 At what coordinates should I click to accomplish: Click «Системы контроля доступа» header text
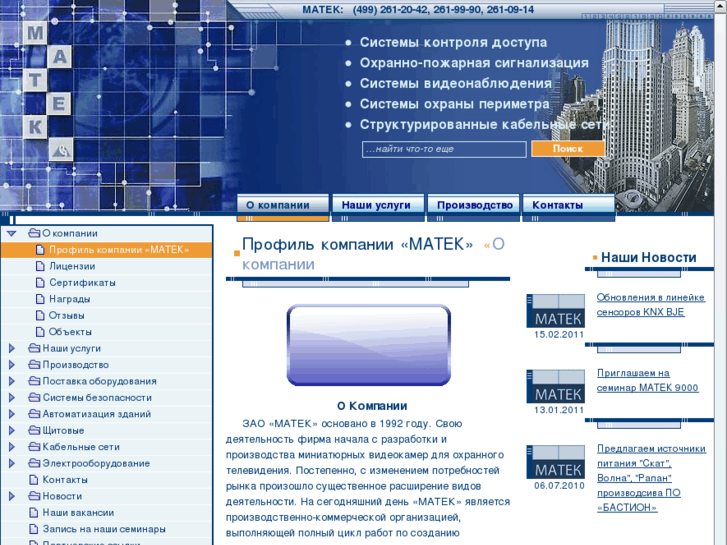tap(453, 43)
